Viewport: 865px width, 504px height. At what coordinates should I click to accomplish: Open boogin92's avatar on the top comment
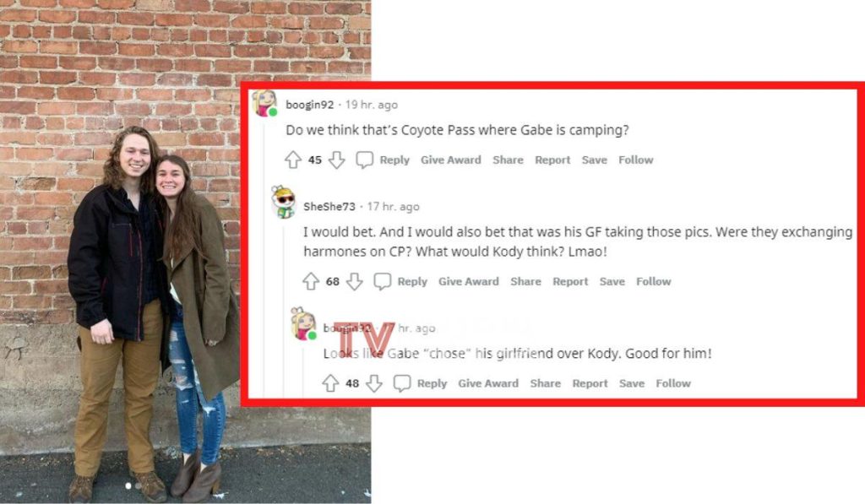click(264, 103)
